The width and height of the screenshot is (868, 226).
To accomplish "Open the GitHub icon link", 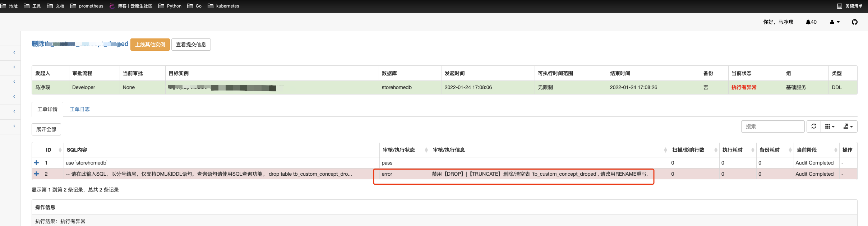I will (x=855, y=22).
